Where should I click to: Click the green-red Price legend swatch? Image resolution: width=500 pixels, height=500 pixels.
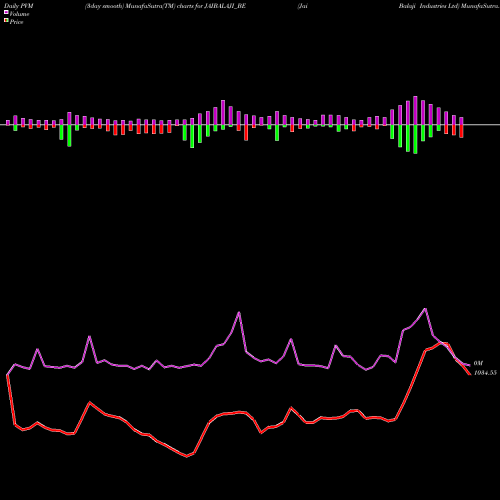coord(6,21)
